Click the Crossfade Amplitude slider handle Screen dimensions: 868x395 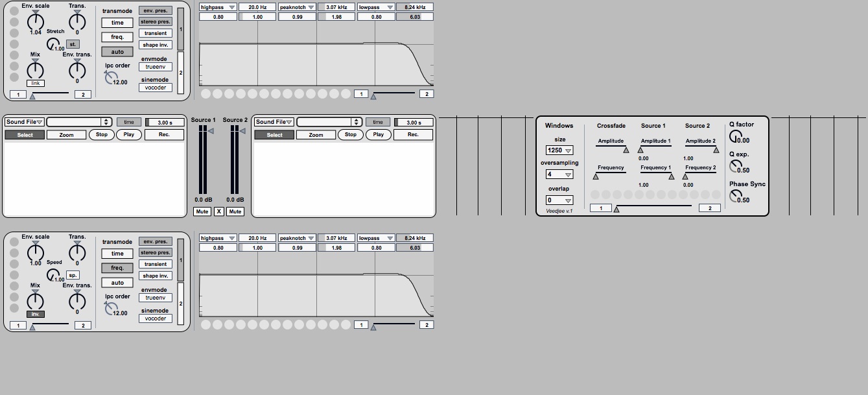[x=626, y=150]
